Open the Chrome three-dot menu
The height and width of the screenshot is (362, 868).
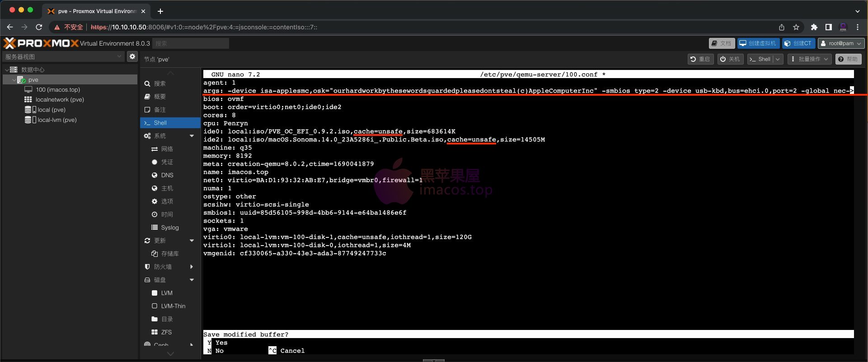pos(858,27)
